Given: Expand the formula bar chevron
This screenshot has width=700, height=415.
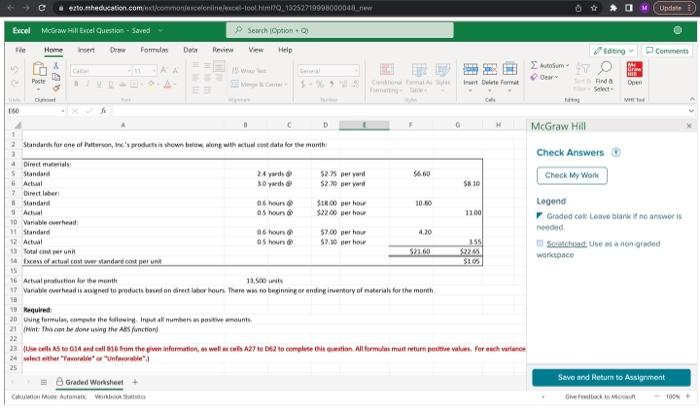Looking at the screenshot, I should coord(691,111).
